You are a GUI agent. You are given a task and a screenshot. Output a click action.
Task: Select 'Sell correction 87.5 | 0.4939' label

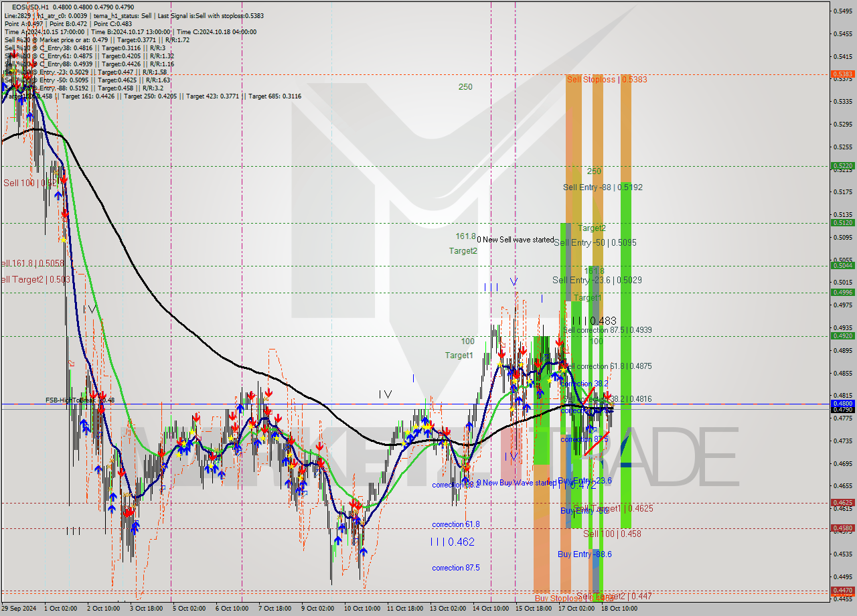(607, 330)
